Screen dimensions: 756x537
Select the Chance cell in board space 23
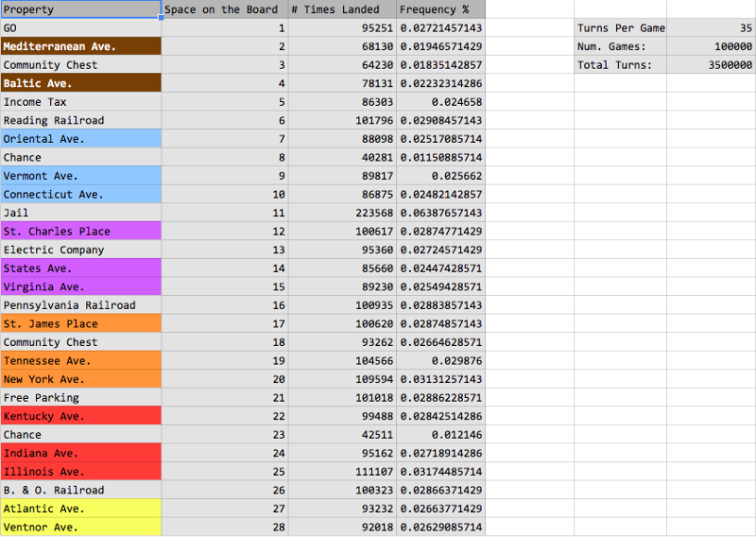[x=81, y=435]
